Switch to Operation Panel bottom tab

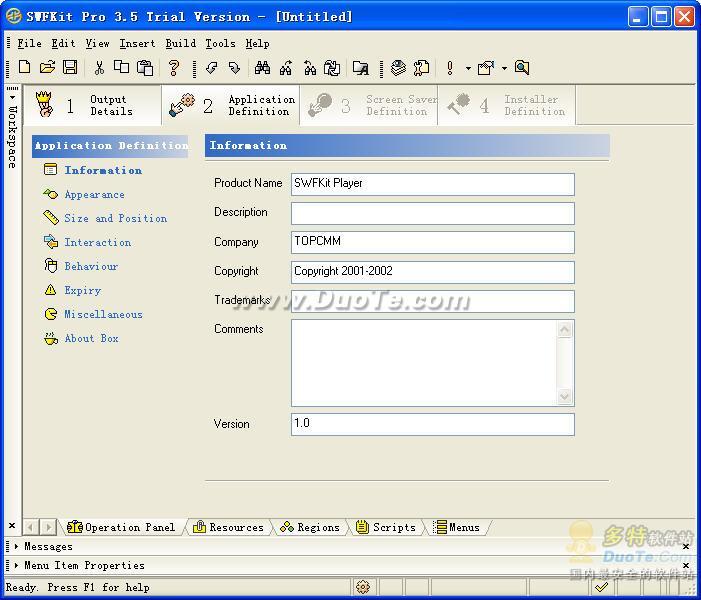click(121, 528)
